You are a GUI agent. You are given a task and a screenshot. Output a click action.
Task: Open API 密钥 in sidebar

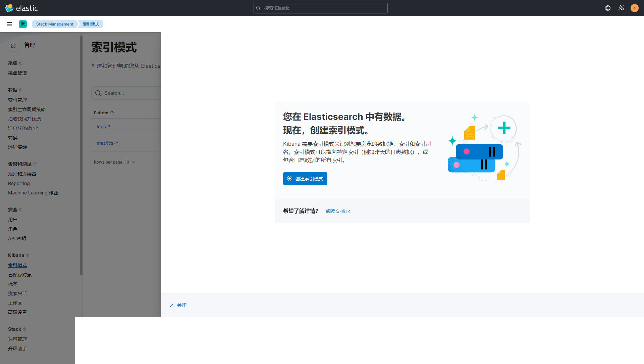point(17,238)
